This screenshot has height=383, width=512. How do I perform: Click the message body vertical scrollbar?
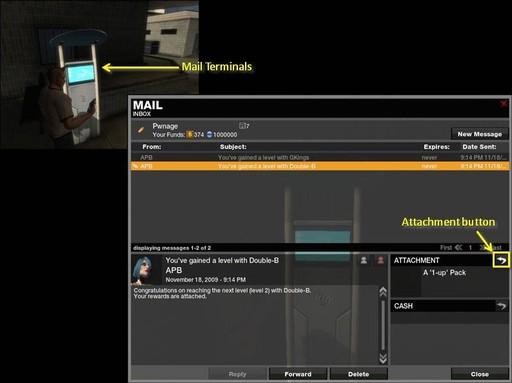(383, 325)
